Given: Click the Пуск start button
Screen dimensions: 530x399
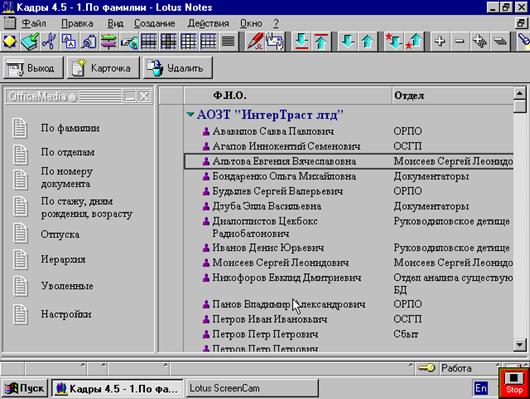Looking at the screenshot, I should (25, 389).
